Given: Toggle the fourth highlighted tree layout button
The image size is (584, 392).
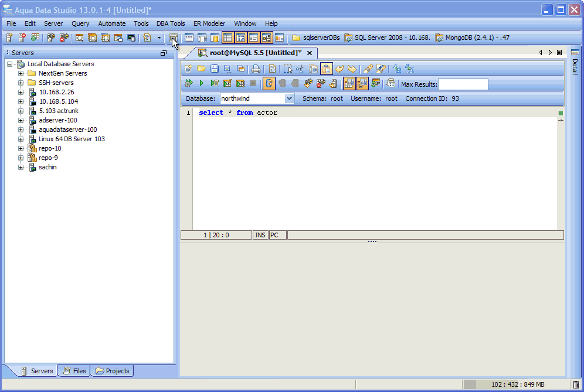Looking at the screenshot, I should click(x=267, y=38).
